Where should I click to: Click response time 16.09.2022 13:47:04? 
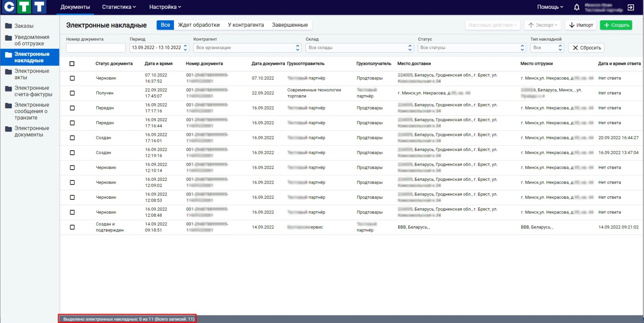point(619,153)
